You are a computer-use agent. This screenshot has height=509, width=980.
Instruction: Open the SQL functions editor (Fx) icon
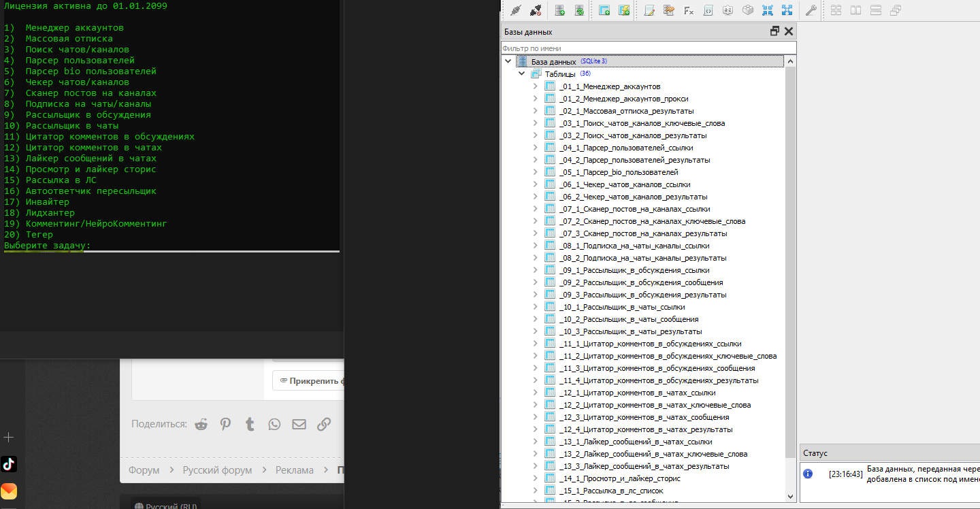tap(689, 10)
